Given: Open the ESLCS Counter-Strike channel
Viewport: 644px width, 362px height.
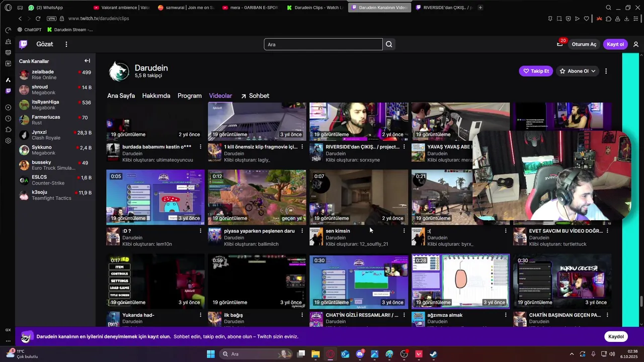Looking at the screenshot, I should (55, 180).
